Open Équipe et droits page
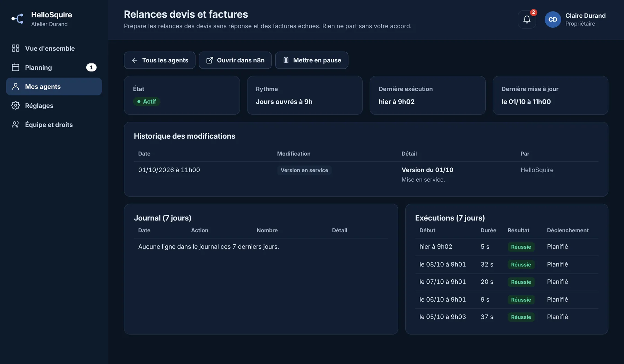The height and width of the screenshot is (364, 624). click(54, 124)
